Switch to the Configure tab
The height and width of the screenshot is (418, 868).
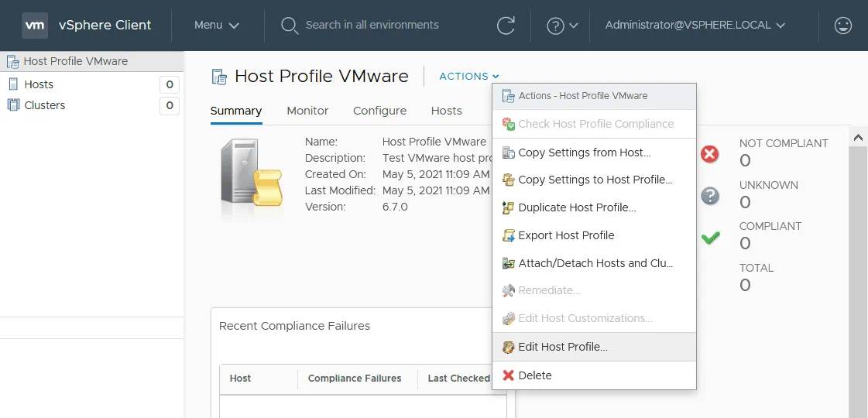pos(379,111)
